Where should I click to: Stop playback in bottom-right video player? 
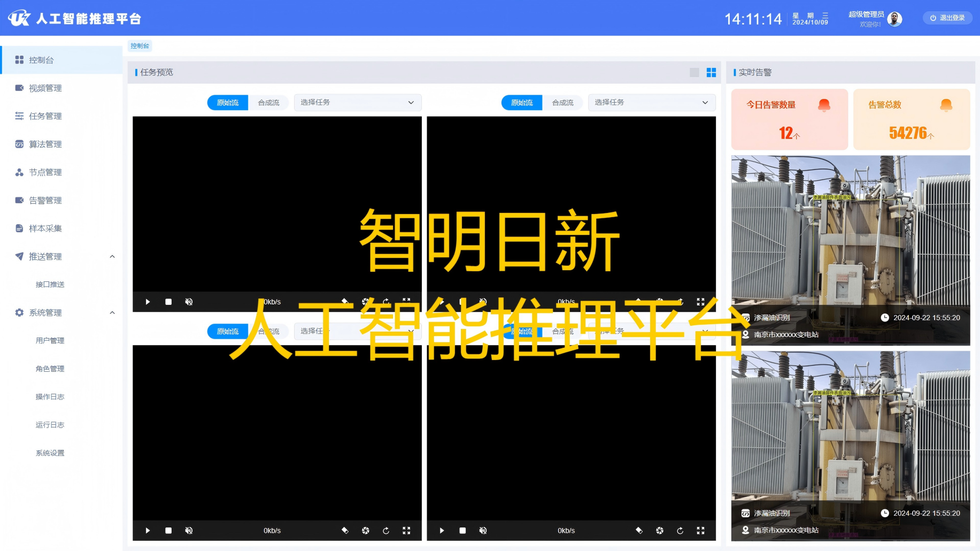tap(462, 530)
